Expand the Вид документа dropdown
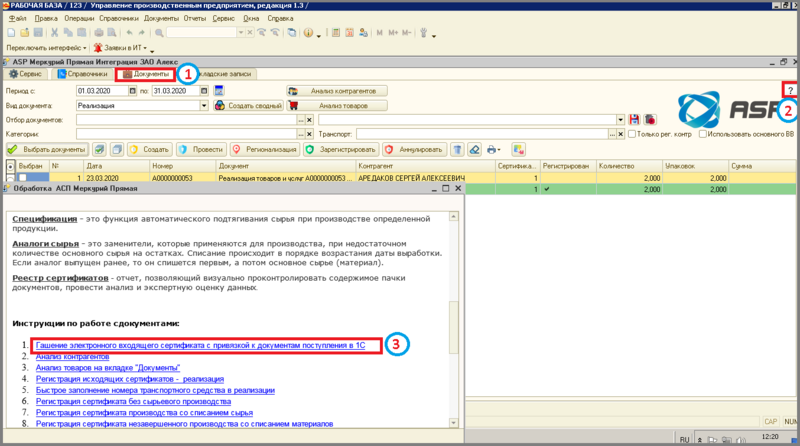This screenshot has width=800, height=446. click(203, 105)
